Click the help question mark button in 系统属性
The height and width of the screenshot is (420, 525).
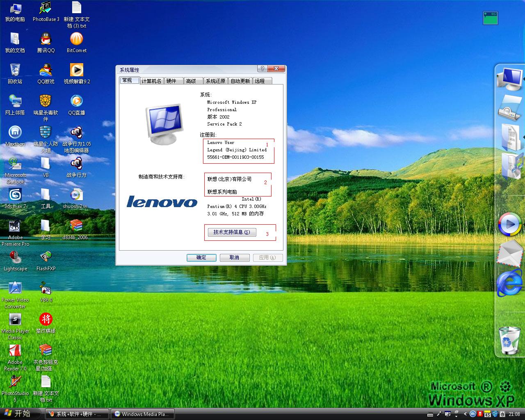[262, 68]
